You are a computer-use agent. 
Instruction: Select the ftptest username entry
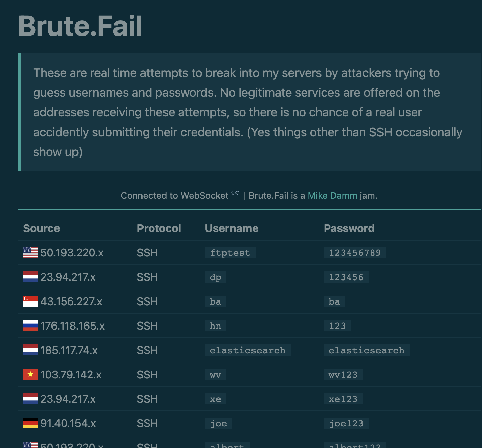(230, 253)
